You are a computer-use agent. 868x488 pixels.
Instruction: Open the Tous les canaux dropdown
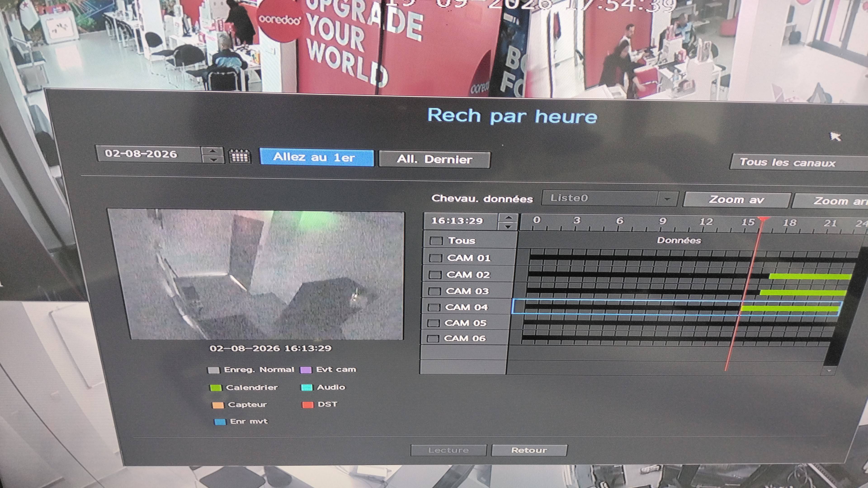tap(799, 163)
